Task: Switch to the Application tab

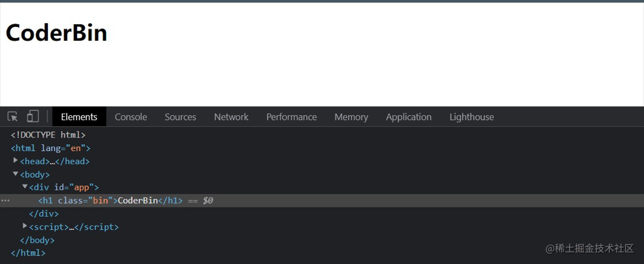Action: (x=408, y=117)
